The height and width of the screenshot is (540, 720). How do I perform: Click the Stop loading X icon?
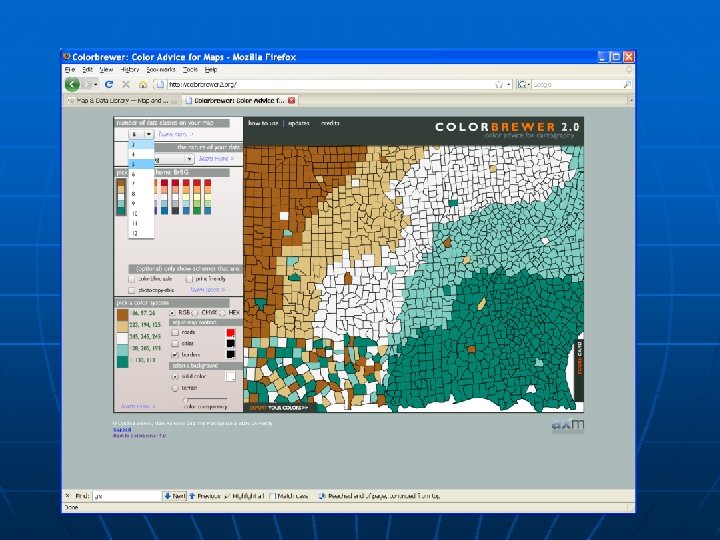[x=126, y=84]
